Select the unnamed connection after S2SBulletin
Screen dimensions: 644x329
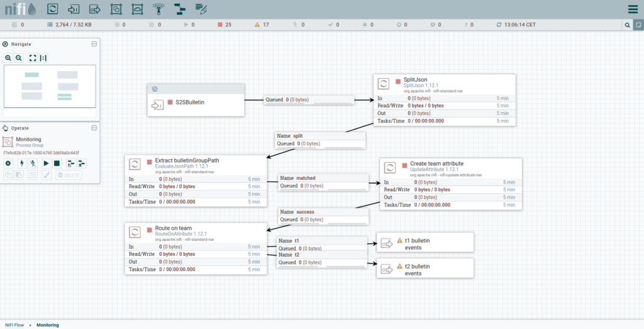click(308, 100)
